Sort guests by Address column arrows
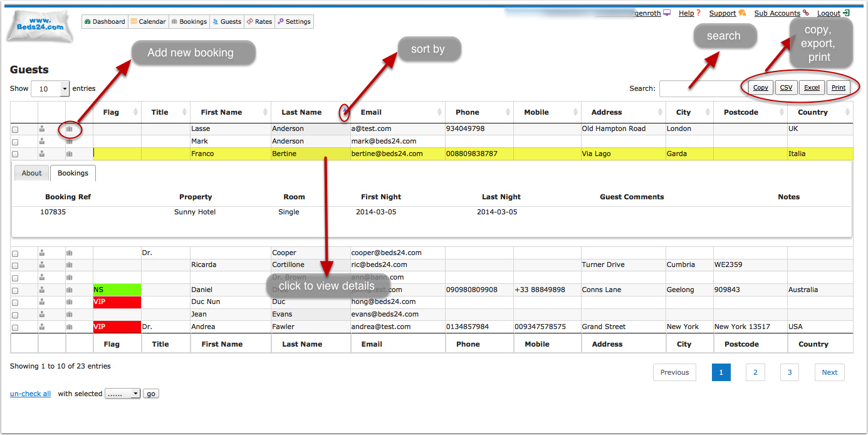Screen dimensions: 868x435 pyautogui.click(x=660, y=112)
